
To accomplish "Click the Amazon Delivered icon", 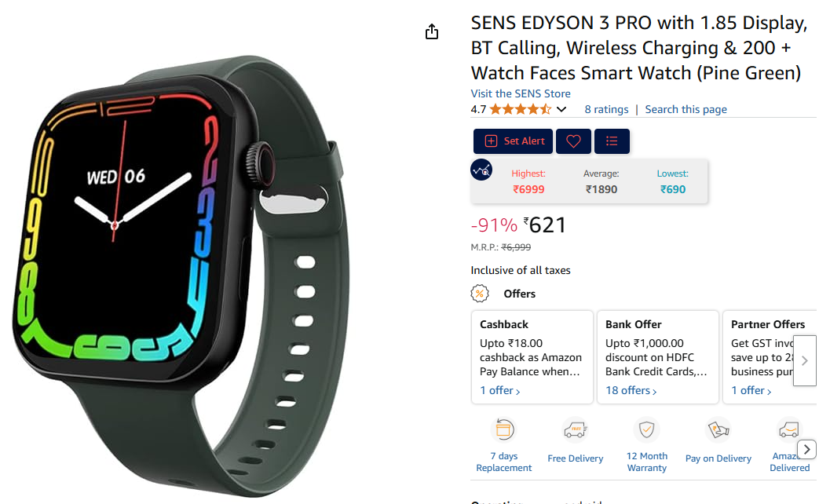I will pyautogui.click(x=789, y=430).
